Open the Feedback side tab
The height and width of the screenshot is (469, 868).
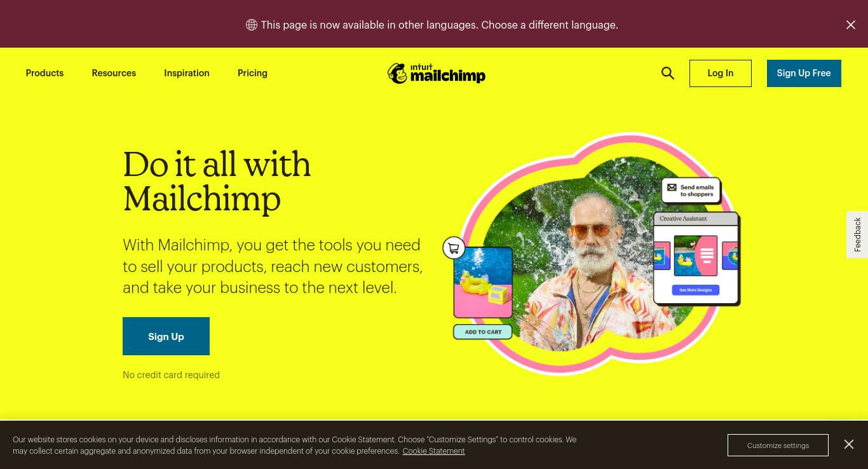pos(857,234)
